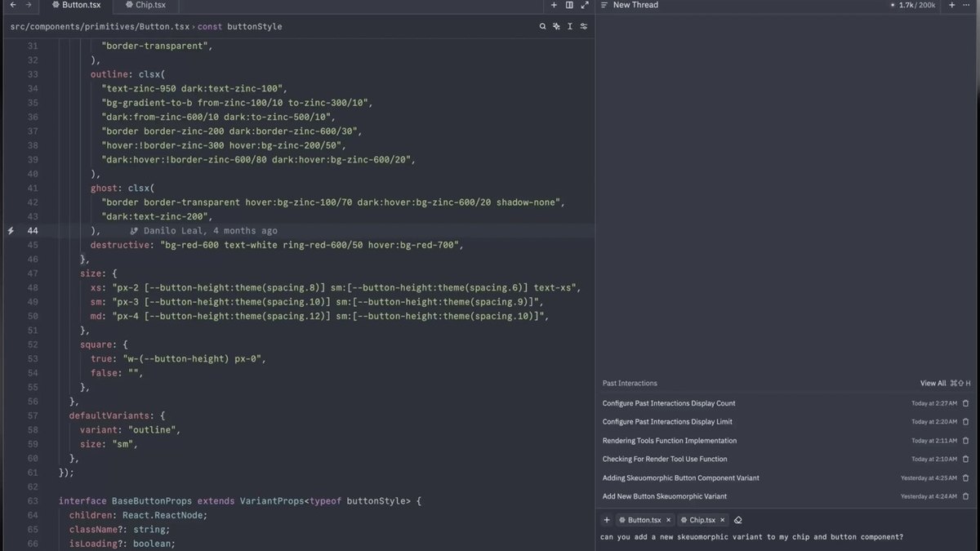Delete the thread from Today at 2:20 AM
Screen dimensions: 980x551
(965, 422)
